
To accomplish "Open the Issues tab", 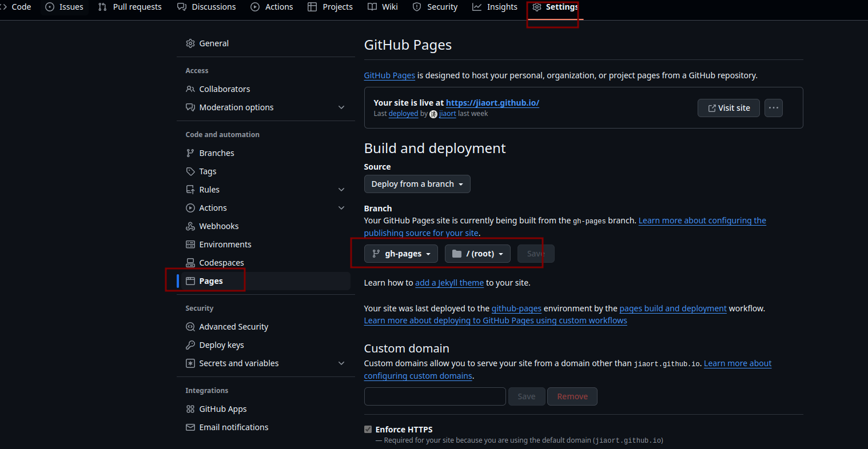I will pyautogui.click(x=65, y=7).
